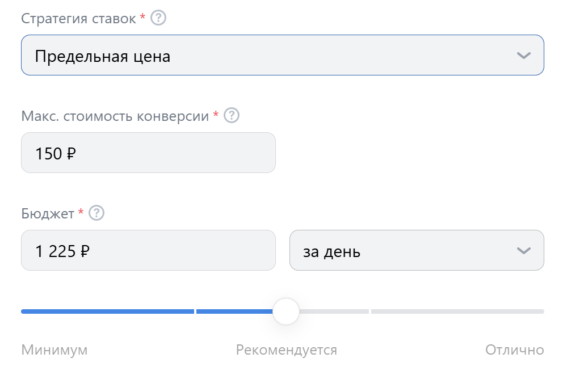This screenshot has height=379, width=588.
Task: Click first blue segment of budget slider
Action: (108, 311)
